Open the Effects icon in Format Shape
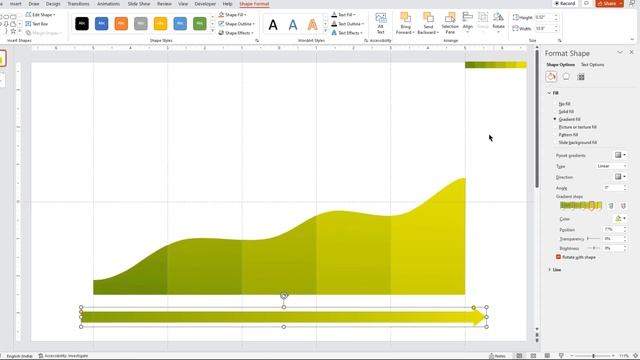This screenshot has width=640, height=360. [566, 76]
